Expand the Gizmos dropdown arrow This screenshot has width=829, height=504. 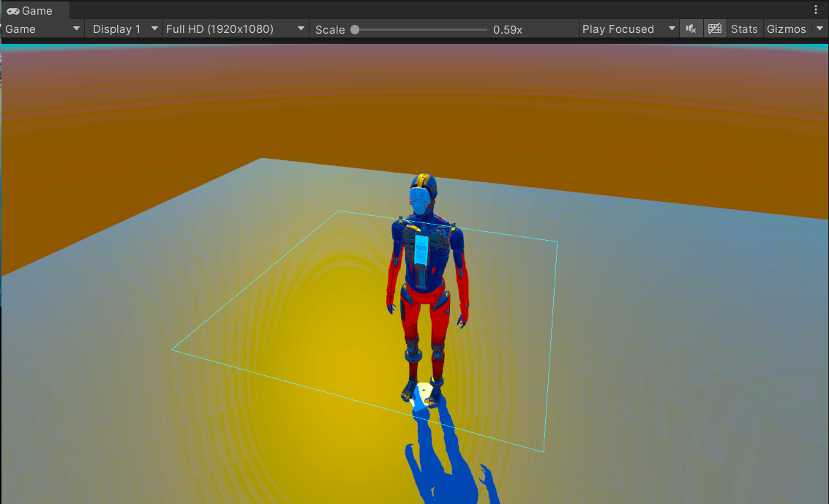pos(819,29)
